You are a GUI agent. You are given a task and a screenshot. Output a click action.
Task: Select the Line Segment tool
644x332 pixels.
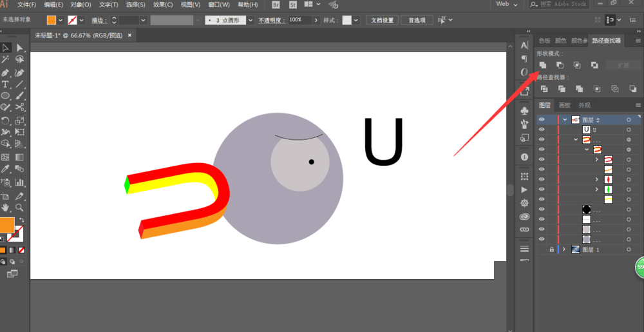click(19, 84)
